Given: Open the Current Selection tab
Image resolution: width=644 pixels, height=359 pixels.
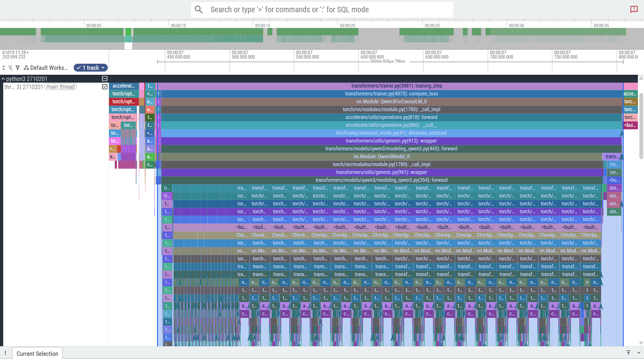Looking at the screenshot, I should (37, 353).
